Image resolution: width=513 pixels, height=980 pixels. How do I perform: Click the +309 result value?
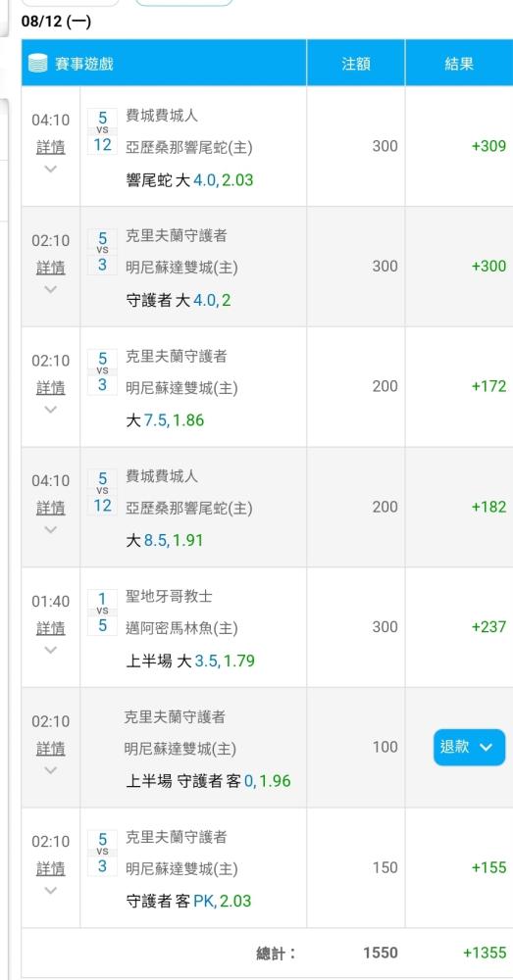click(x=488, y=146)
